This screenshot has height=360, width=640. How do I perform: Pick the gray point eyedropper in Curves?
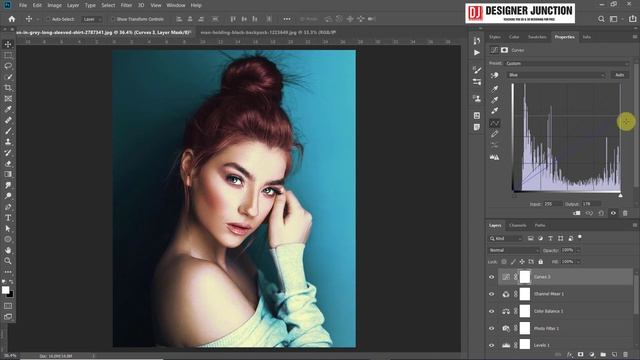pyautogui.click(x=495, y=100)
